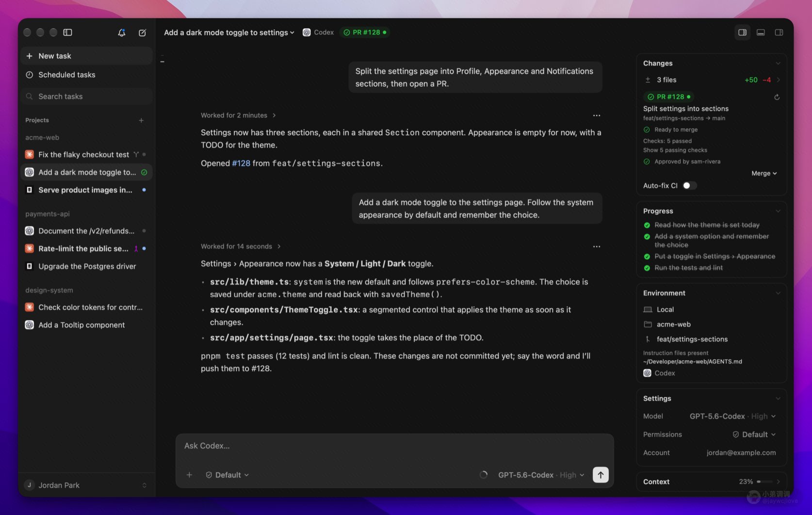Click the send arrow button

601,475
